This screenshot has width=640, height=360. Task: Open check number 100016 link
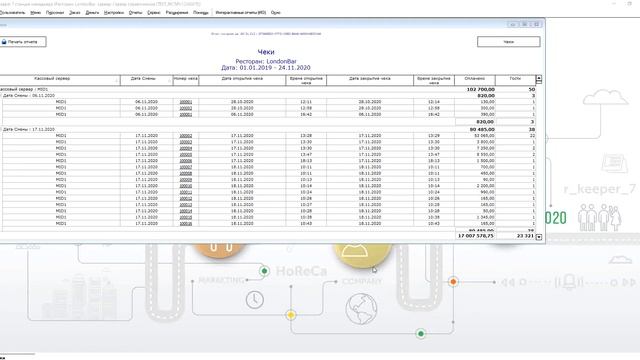click(186, 224)
